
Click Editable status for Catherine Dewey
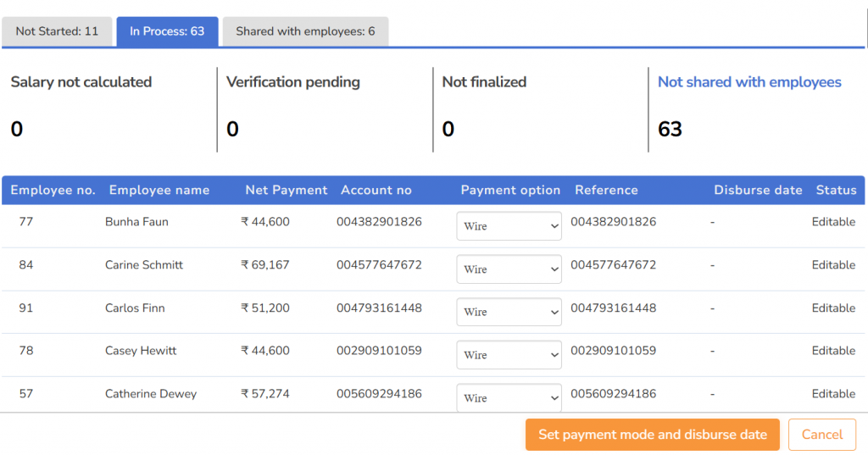(833, 394)
